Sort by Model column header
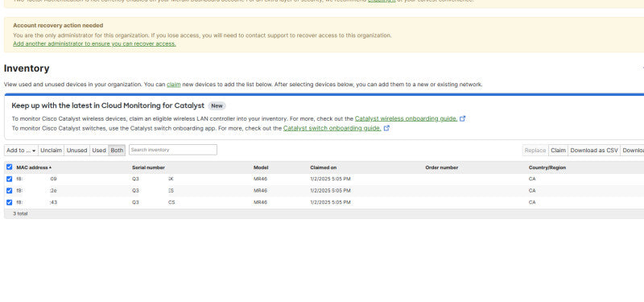The height and width of the screenshot is (302, 644). tap(261, 168)
